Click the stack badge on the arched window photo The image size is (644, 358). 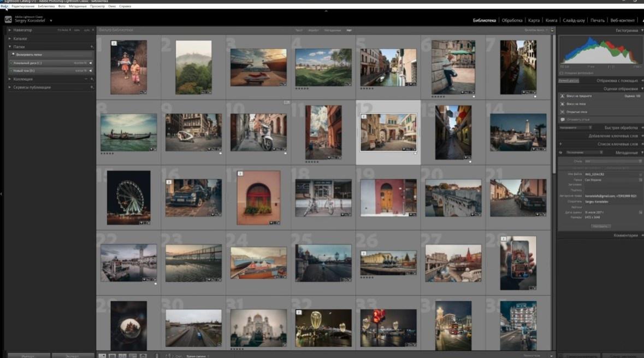pyautogui.click(x=240, y=173)
